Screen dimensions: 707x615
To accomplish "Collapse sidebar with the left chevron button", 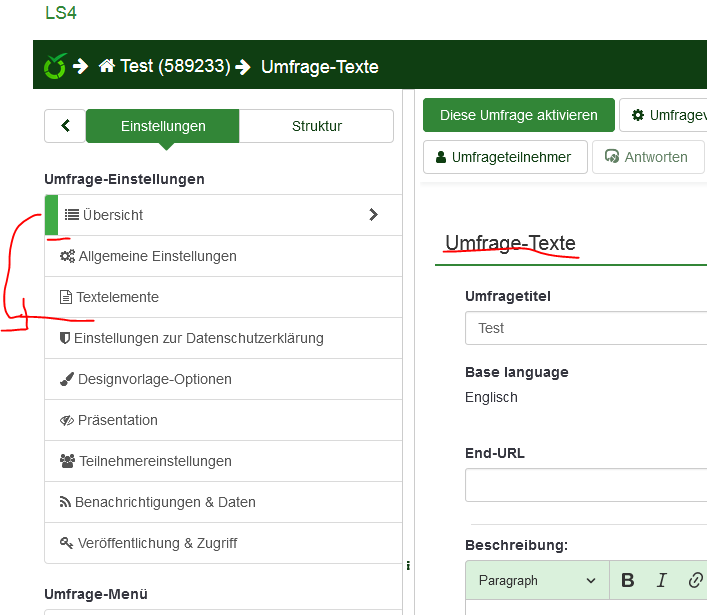I will tap(65, 126).
